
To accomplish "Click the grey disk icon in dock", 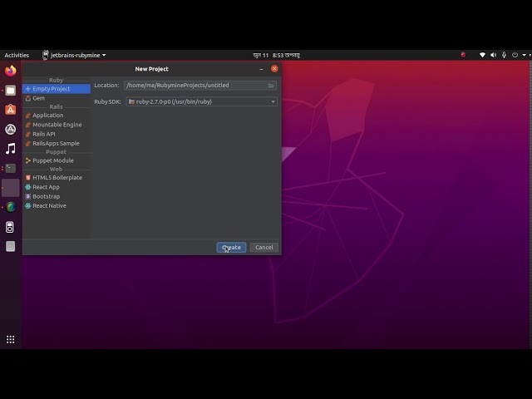I will (x=11, y=246).
